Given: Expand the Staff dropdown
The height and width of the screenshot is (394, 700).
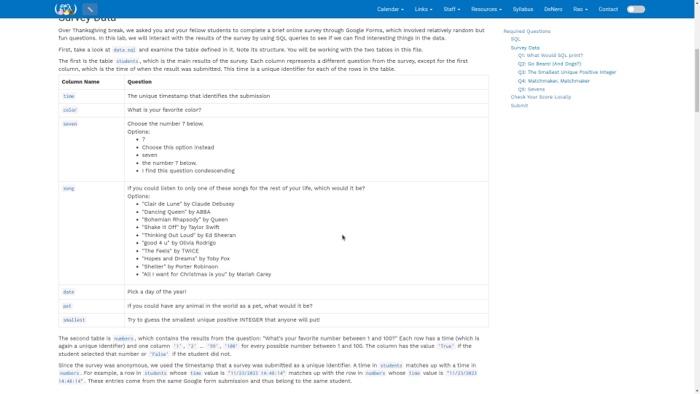Looking at the screenshot, I should (451, 9).
